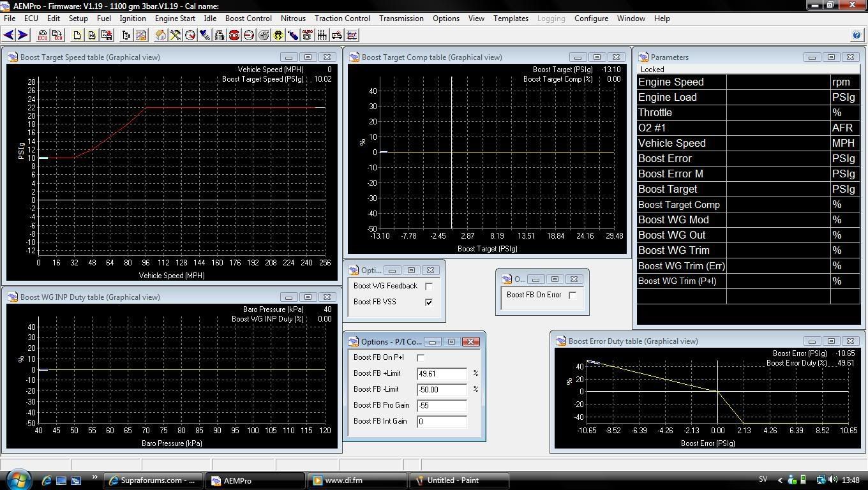The height and width of the screenshot is (490, 868).
Task: Click the AUTO gear toolbar icon
Action: (x=308, y=35)
